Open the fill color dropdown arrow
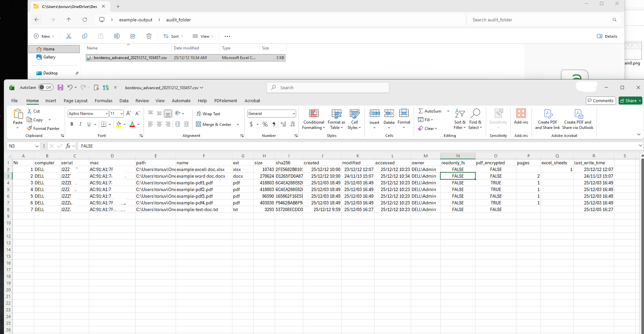The width and height of the screenshot is (644, 334). [124, 124]
